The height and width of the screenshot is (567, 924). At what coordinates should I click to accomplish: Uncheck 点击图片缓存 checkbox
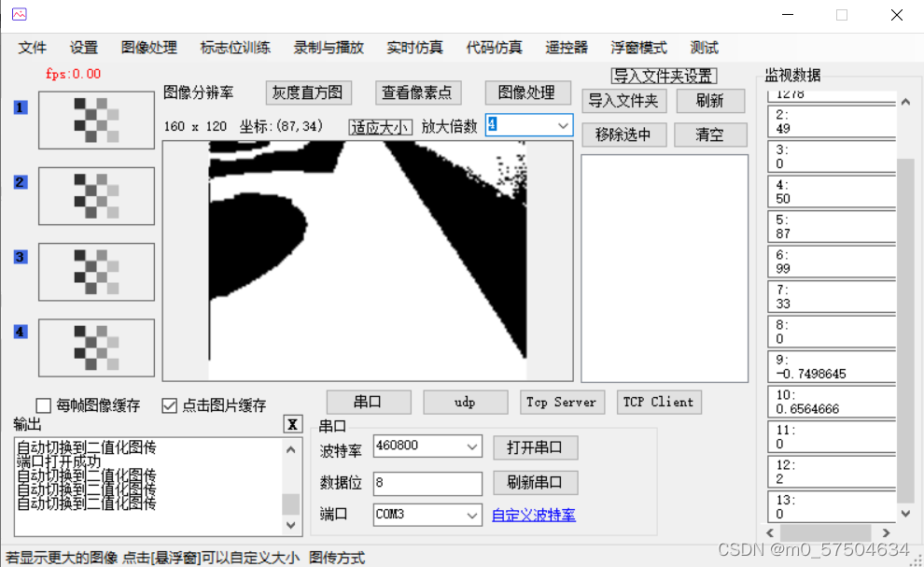(x=169, y=405)
